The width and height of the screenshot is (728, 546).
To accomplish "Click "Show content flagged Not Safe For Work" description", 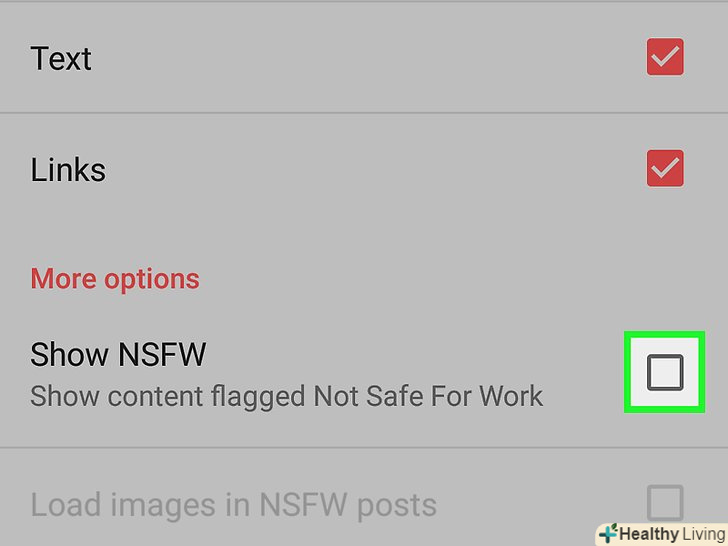I will (x=286, y=397).
